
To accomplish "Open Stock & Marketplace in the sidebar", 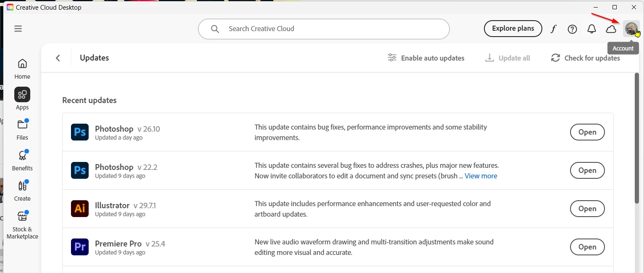I will 22,225.
